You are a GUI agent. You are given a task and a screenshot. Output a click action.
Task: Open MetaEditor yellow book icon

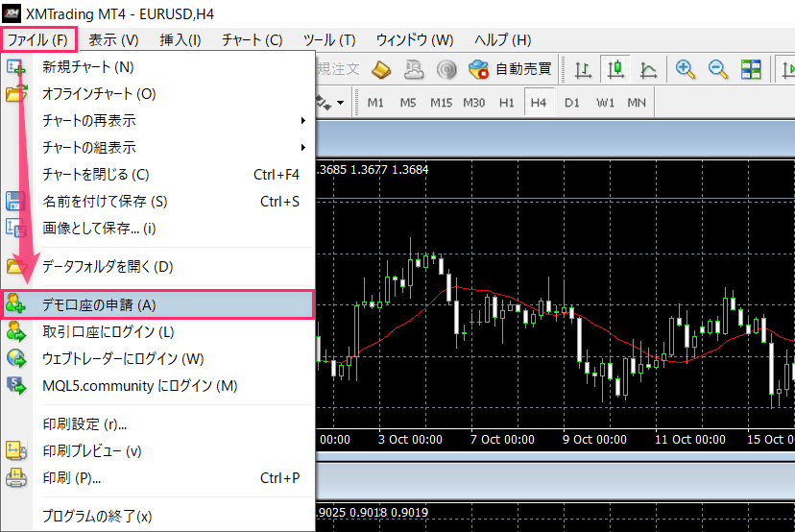tap(381, 69)
